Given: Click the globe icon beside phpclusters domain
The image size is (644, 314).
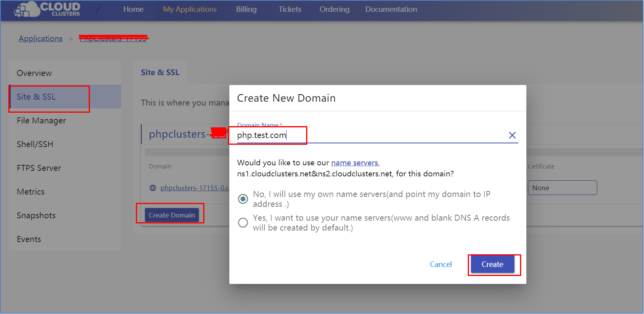Looking at the screenshot, I should pyautogui.click(x=153, y=188).
